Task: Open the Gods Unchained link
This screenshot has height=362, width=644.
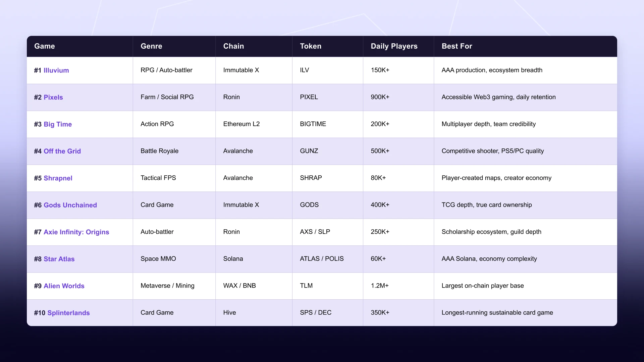Action: (70, 205)
